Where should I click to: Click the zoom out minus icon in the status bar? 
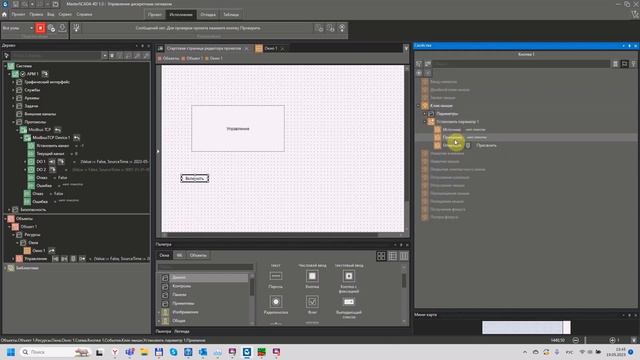pyautogui.click(x=576, y=340)
